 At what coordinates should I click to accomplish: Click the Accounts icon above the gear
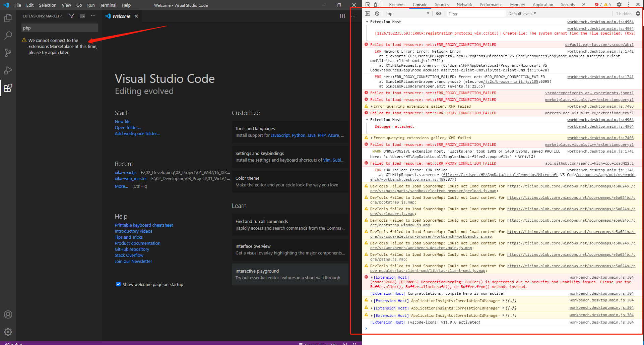[x=8, y=314]
